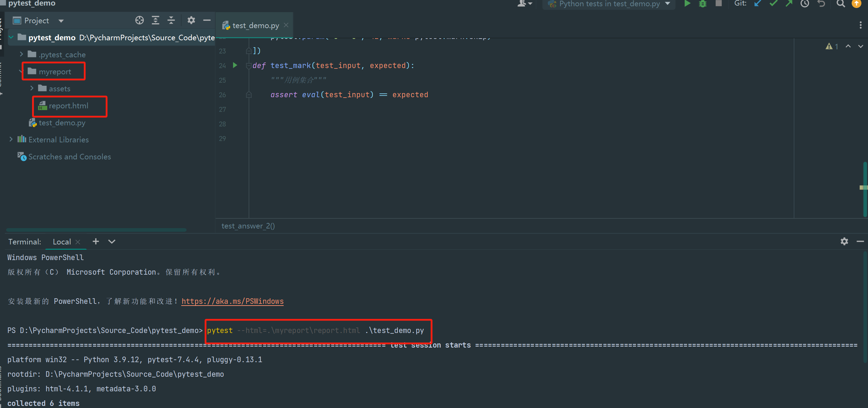Open Project panel settings gear

point(191,20)
